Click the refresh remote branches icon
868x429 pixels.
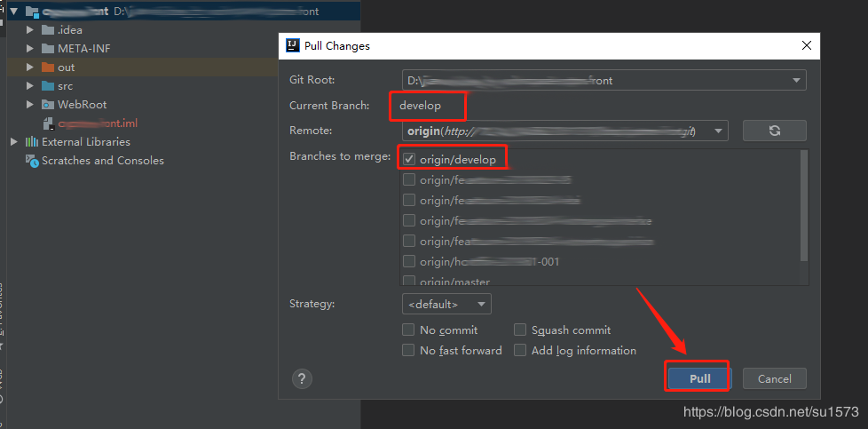[x=774, y=131]
